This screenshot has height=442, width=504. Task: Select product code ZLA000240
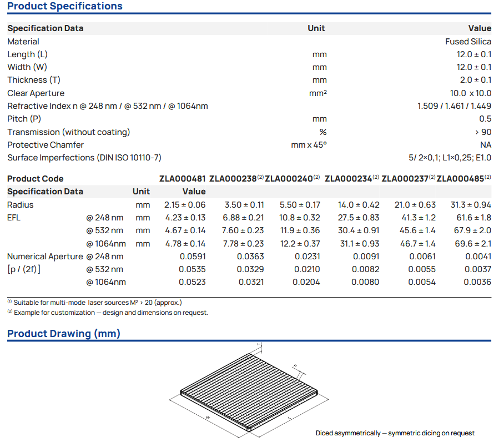point(289,179)
